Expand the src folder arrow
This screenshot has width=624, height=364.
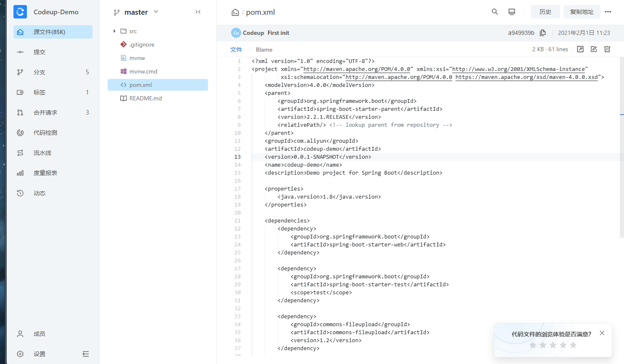pos(114,31)
